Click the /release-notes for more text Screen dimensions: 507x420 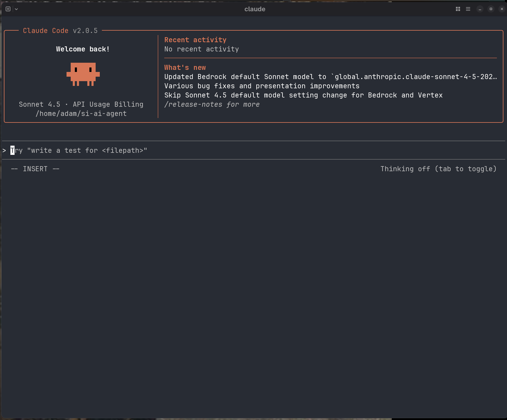tap(212, 105)
